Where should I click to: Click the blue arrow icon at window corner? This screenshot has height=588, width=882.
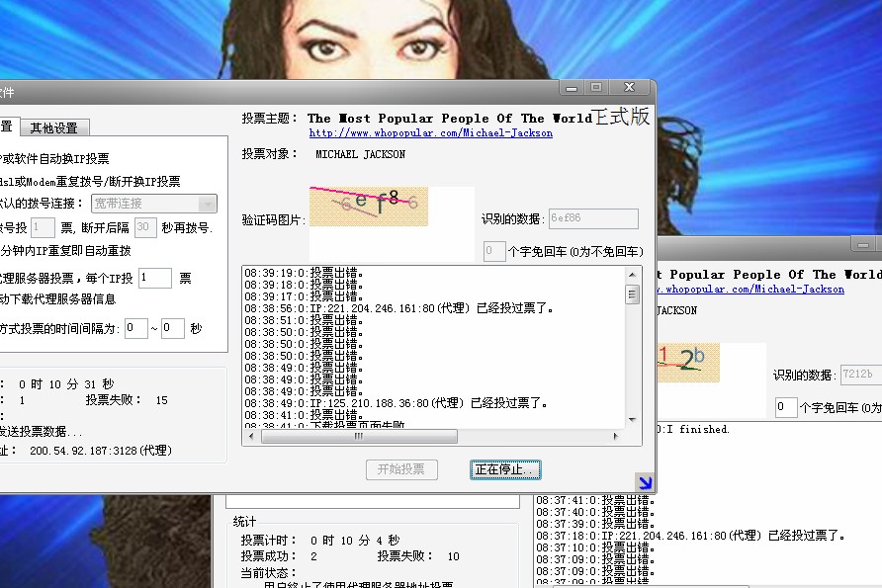(645, 482)
